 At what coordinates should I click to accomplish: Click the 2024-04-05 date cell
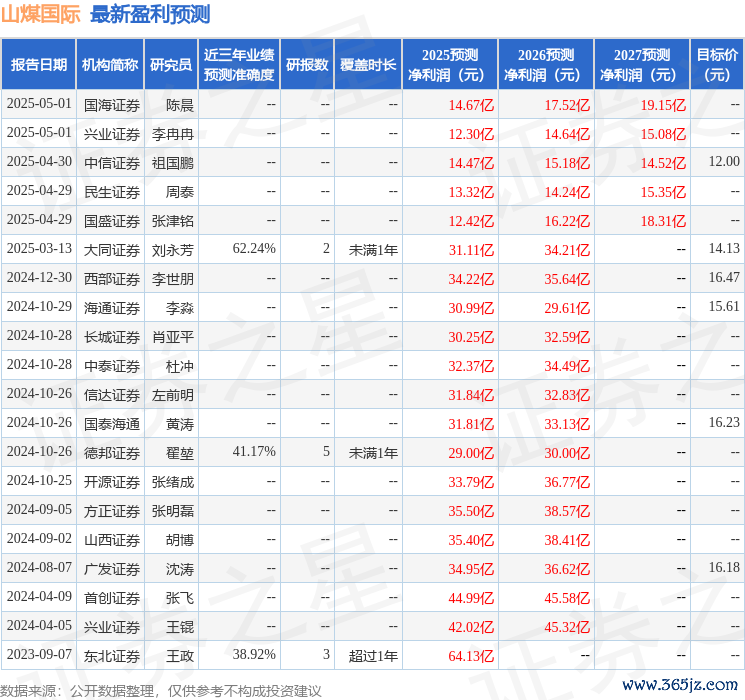tap(39, 625)
